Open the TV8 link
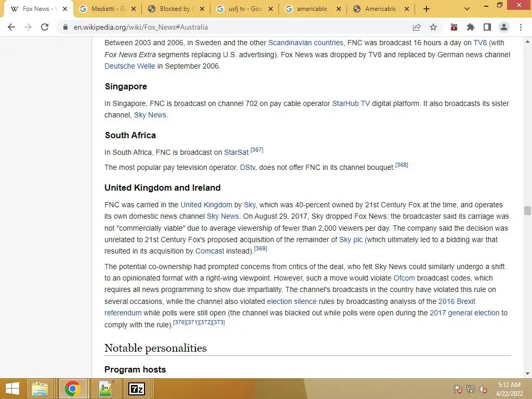The image size is (532, 399). coord(480,43)
